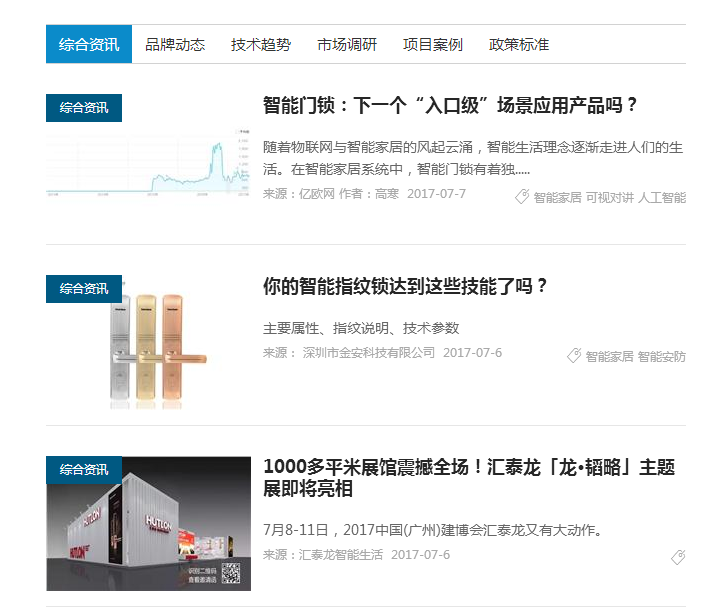Image resolution: width=712 pixels, height=608 pixels.
Task: Switch to the 品牌动态 tab
Action: click(175, 45)
